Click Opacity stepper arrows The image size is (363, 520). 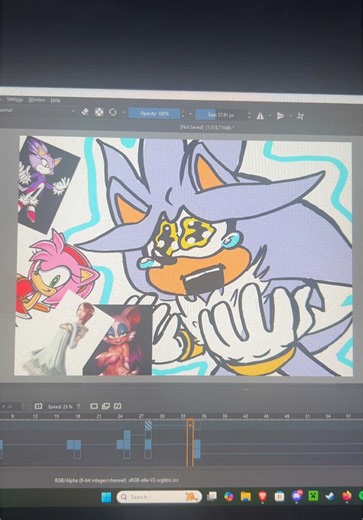[183, 114]
